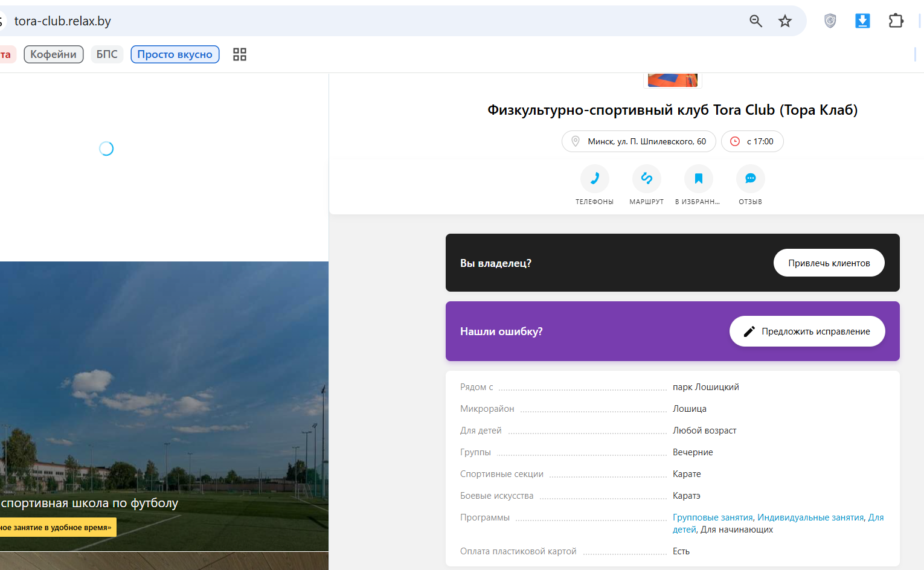Click Предложить исправление button
The height and width of the screenshot is (570, 924).
coord(807,331)
